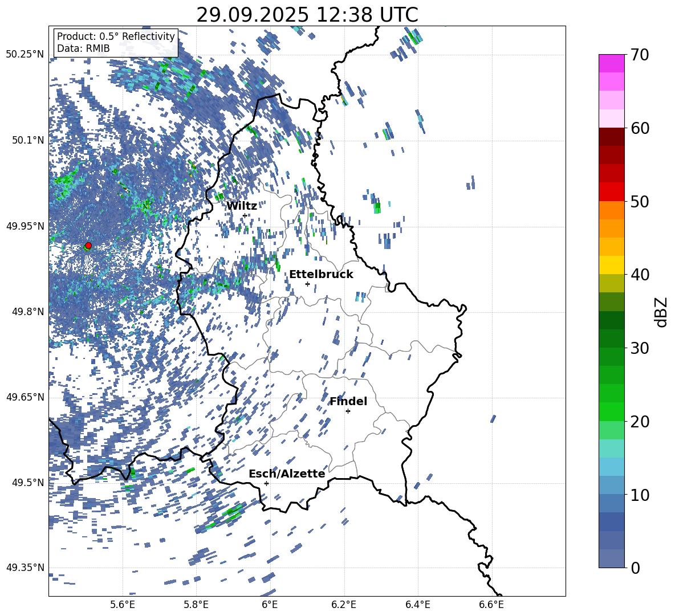The image size is (675, 616).
Task: Click the red radar site marker
Action: [88, 246]
